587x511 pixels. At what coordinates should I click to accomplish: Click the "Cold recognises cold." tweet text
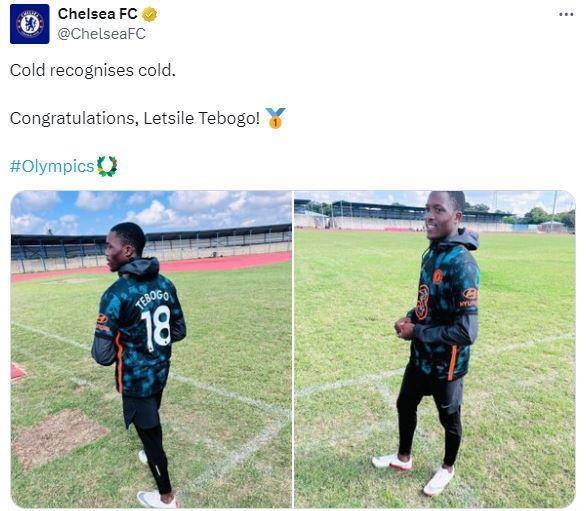tap(93, 70)
